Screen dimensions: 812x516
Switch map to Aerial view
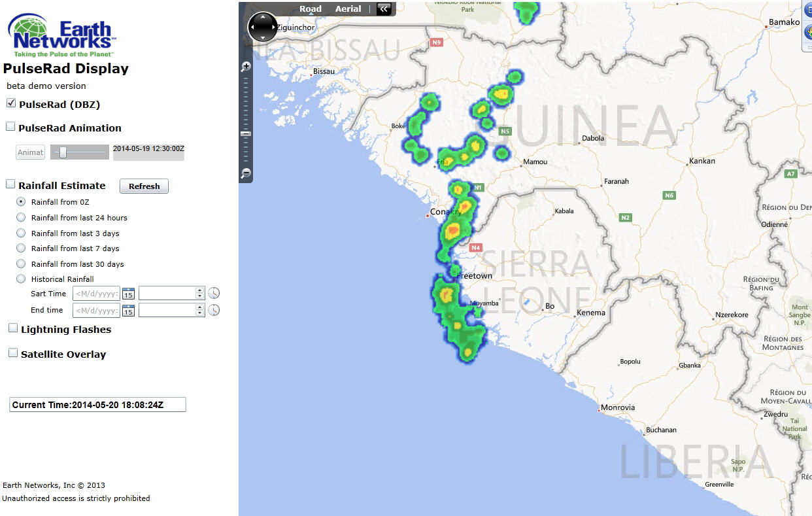coord(348,9)
